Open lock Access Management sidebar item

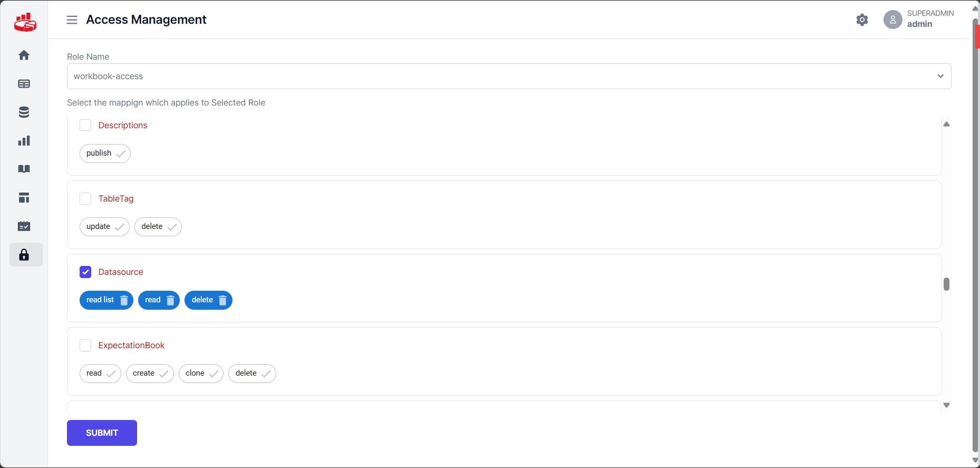coord(24,255)
